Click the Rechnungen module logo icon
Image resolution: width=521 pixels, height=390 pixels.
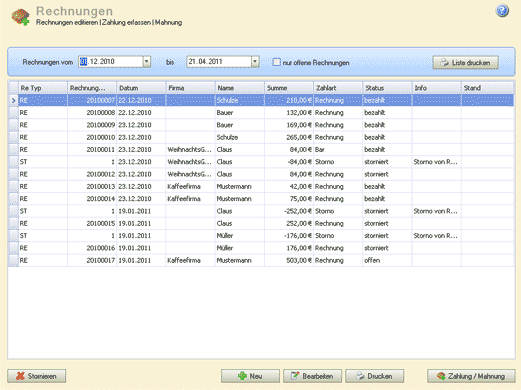click(20, 17)
